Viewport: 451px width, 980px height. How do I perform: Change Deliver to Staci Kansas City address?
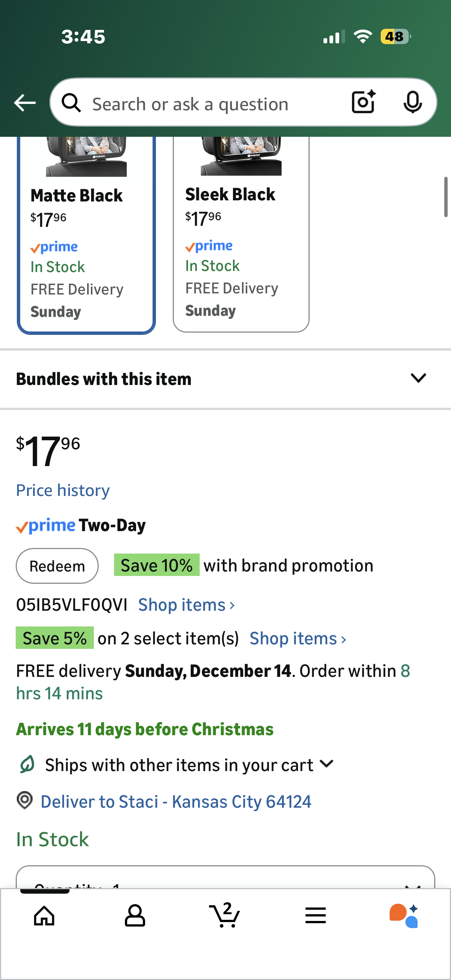pos(176,802)
